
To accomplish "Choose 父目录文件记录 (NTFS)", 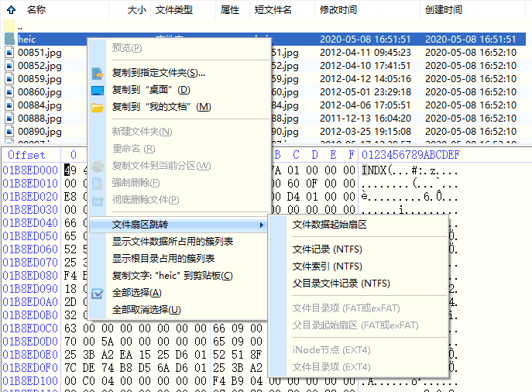I will 341,284.
